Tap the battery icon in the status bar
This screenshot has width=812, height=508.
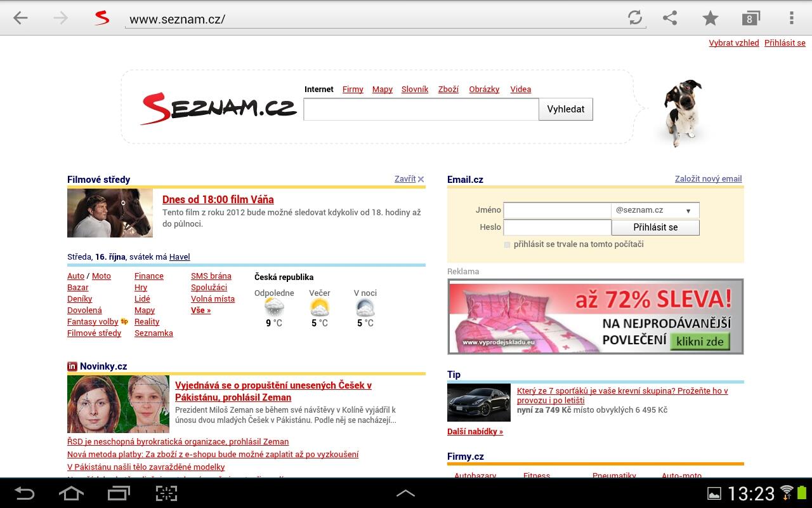(801, 492)
